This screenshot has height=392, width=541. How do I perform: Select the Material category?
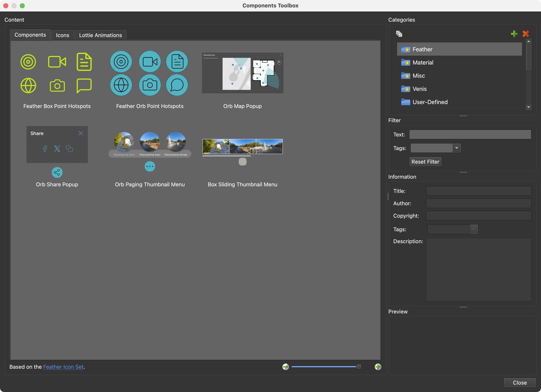tap(423, 62)
